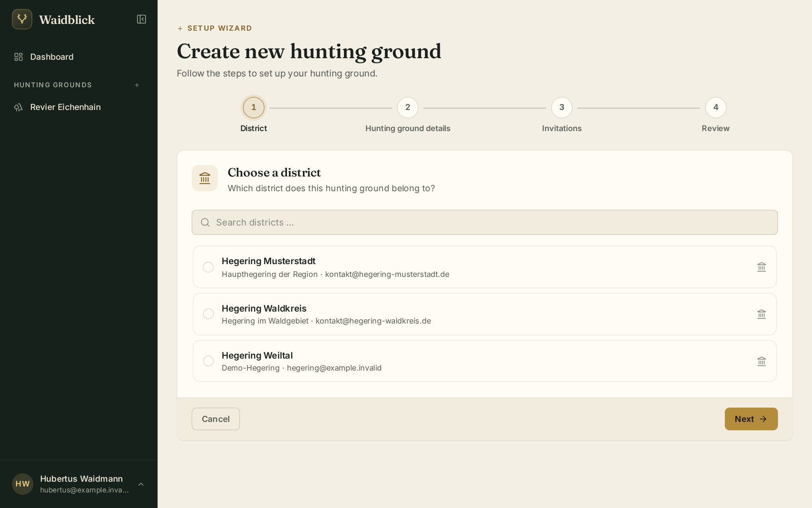Go to step 4 Review circle
The image size is (812, 508).
click(x=716, y=108)
